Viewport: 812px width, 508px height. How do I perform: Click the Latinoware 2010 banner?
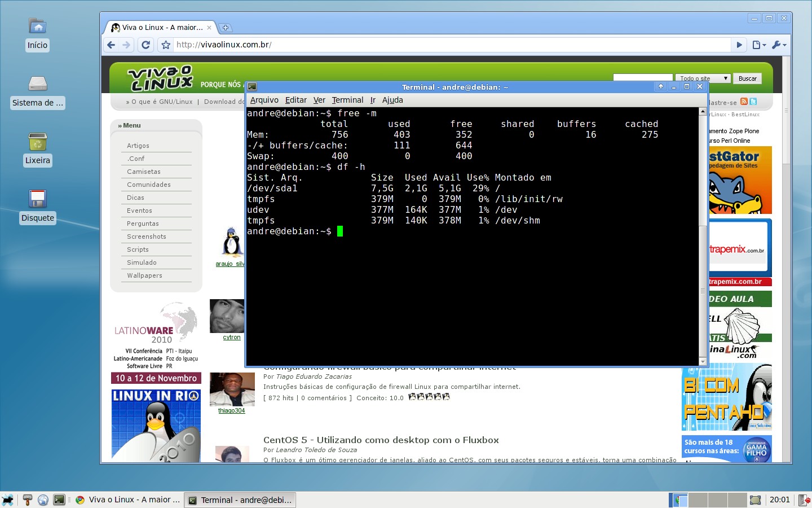pos(156,343)
